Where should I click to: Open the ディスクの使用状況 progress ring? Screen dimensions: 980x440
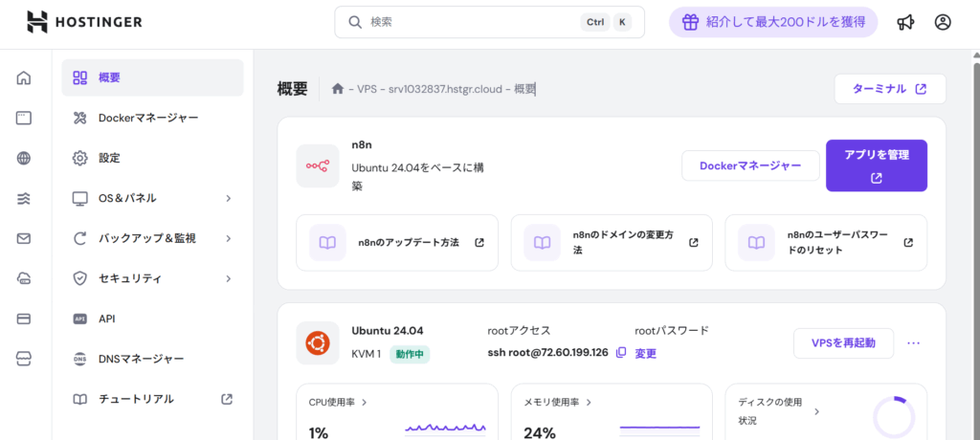[x=894, y=417]
